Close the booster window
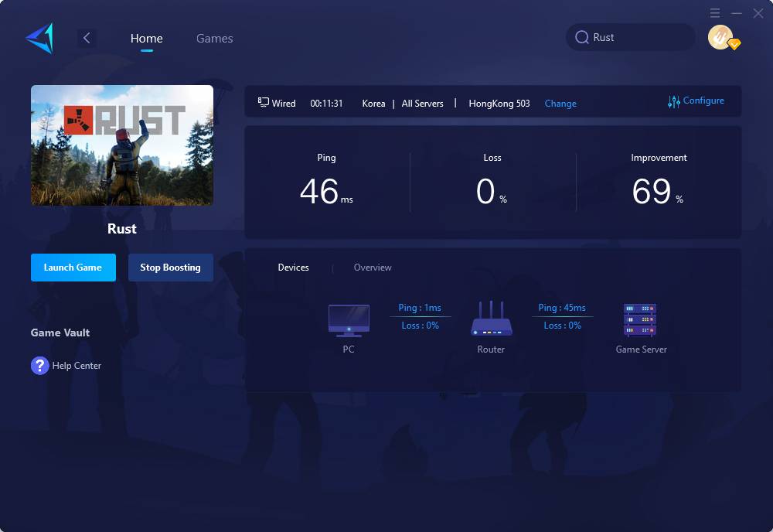Viewport: 773px width, 532px height. coord(758,13)
